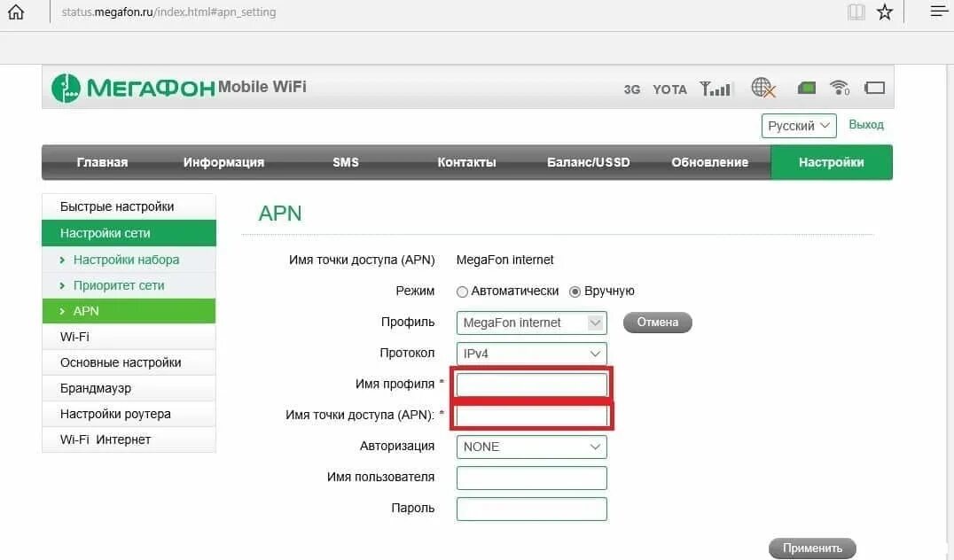The width and height of the screenshot is (954, 560).
Task: Click the globe connection status icon
Action: point(763,88)
